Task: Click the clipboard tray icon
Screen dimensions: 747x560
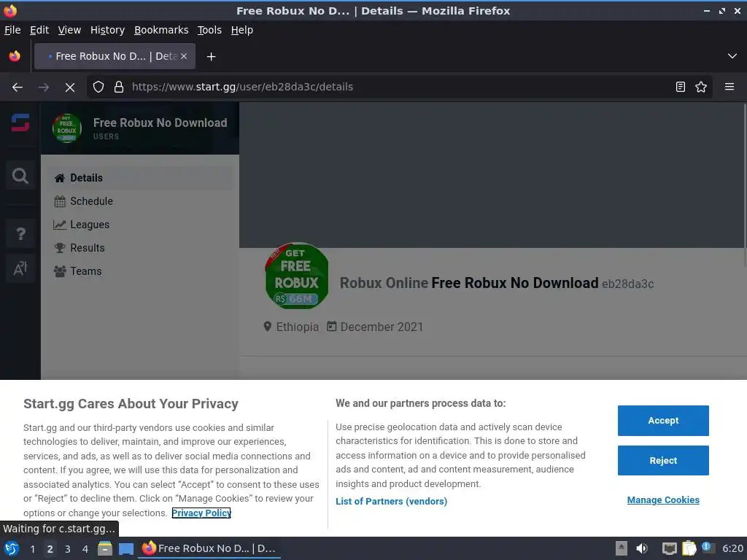Action: [x=689, y=548]
